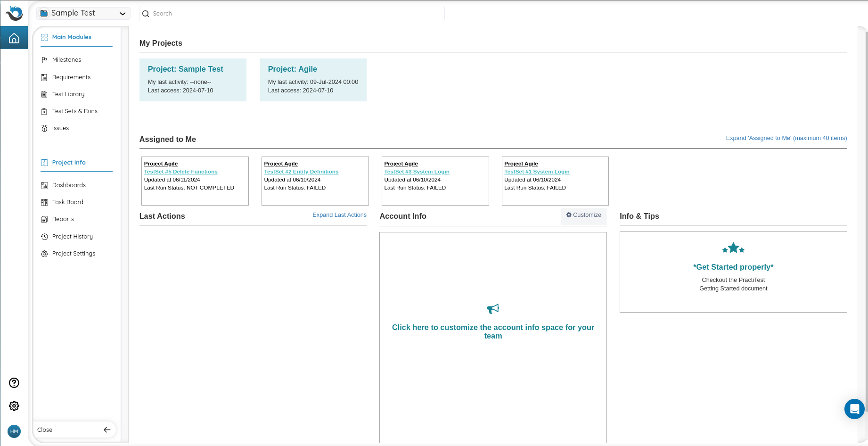Open account settings gear icon

(14, 406)
